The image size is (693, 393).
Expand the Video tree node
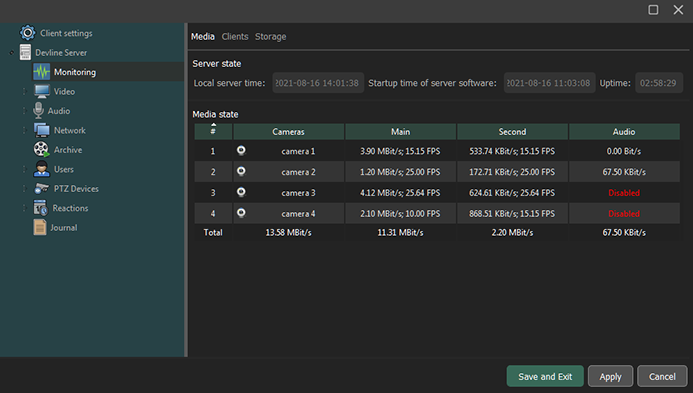25,92
